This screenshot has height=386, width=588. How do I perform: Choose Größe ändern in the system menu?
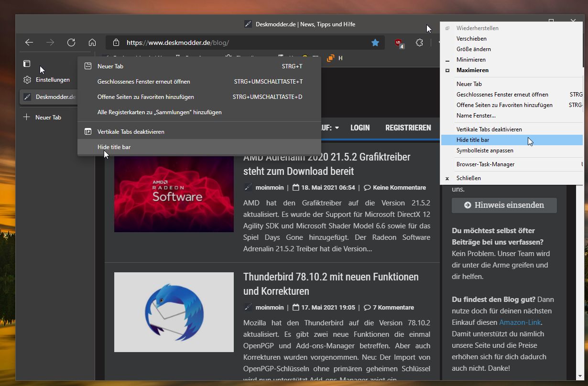pyautogui.click(x=512, y=49)
